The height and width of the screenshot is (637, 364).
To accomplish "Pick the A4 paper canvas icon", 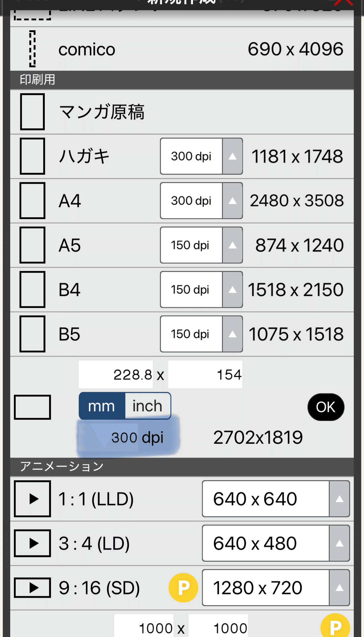I will (x=32, y=201).
